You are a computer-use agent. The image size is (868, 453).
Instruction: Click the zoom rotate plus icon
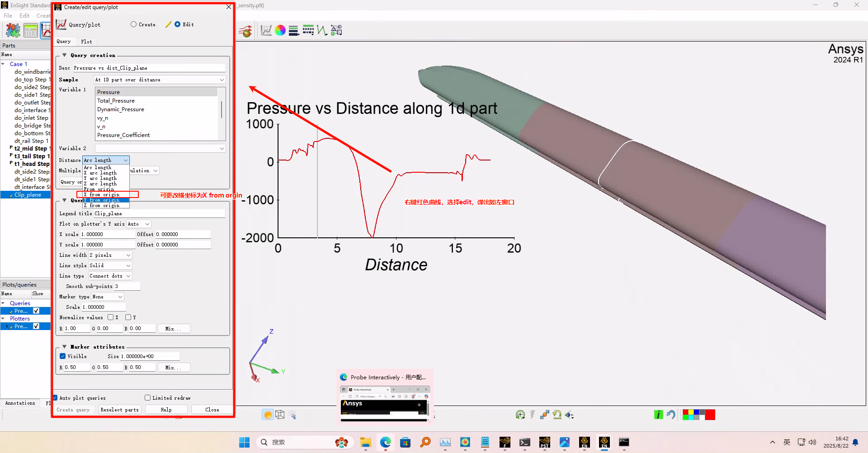(520, 415)
